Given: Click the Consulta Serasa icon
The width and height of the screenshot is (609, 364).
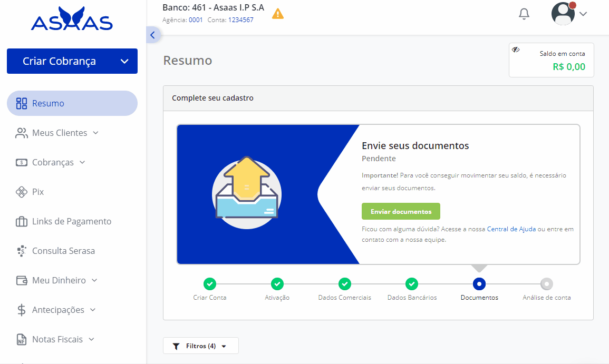Looking at the screenshot, I should pyautogui.click(x=22, y=251).
